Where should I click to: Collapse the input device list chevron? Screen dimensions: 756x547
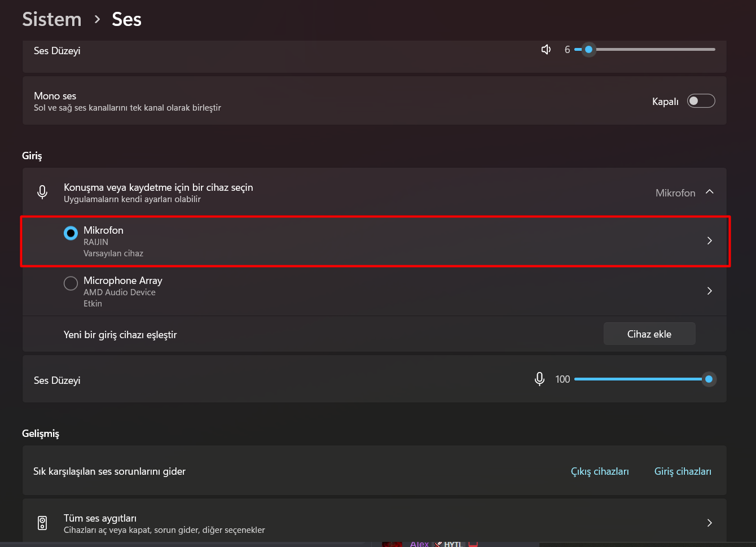tap(710, 192)
